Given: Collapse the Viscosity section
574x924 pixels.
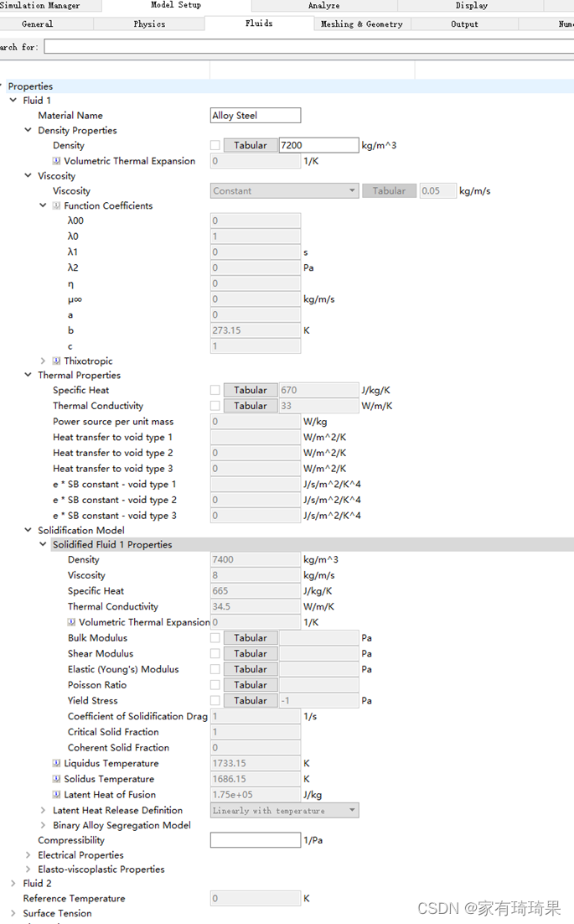Looking at the screenshot, I should (x=28, y=175).
